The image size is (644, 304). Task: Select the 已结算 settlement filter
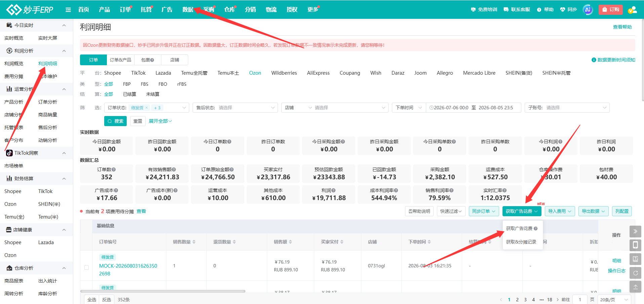pos(129,94)
